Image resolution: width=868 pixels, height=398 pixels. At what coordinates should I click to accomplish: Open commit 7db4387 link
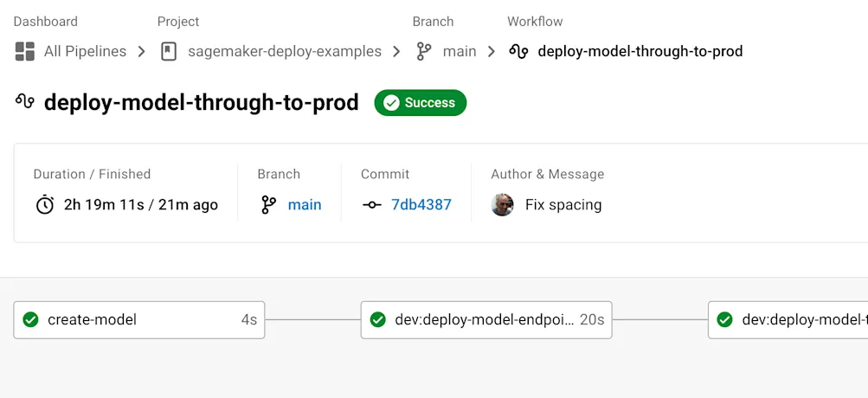click(x=421, y=205)
